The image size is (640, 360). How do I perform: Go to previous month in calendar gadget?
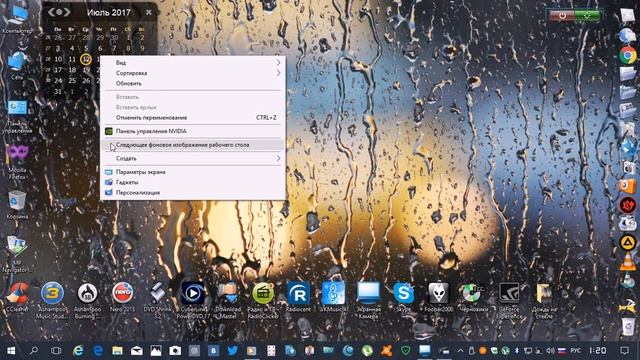click(x=51, y=12)
